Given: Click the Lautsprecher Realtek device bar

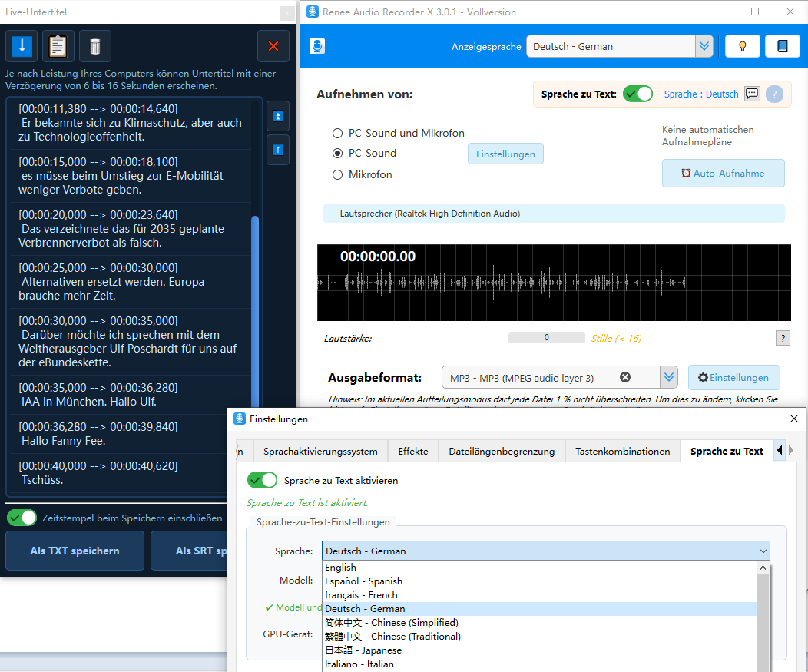Looking at the screenshot, I should (554, 214).
